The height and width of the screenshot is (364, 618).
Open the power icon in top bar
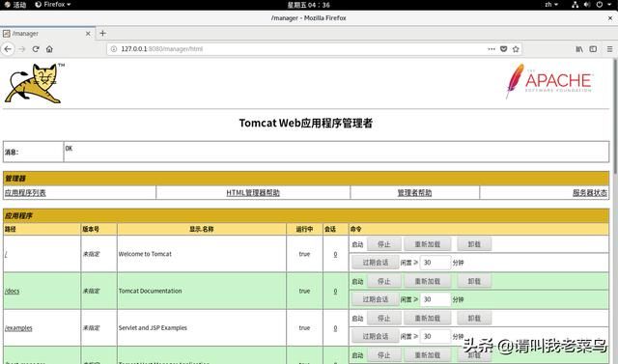[x=599, y=5]
